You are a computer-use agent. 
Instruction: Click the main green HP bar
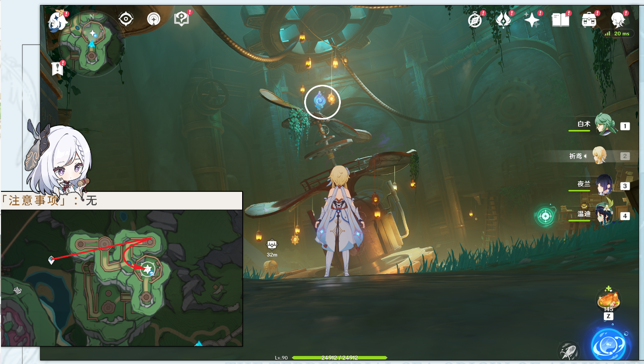coord(340,358)
